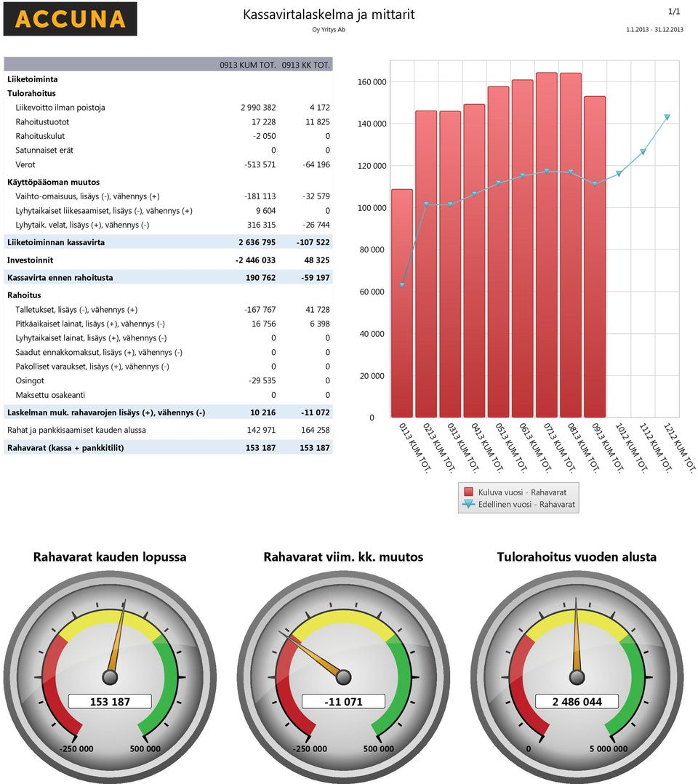Click the value 164 258
This screenshot has height=784, width=698.
[315, 430]
